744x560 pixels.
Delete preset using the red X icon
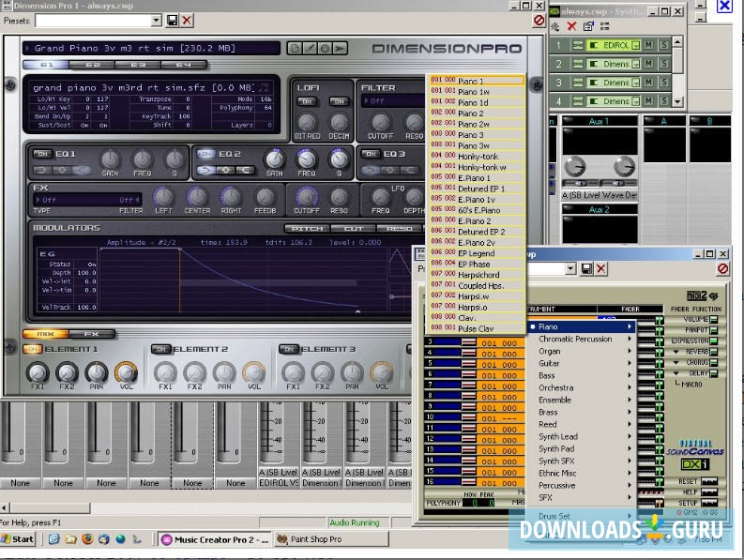coord(187,20)
